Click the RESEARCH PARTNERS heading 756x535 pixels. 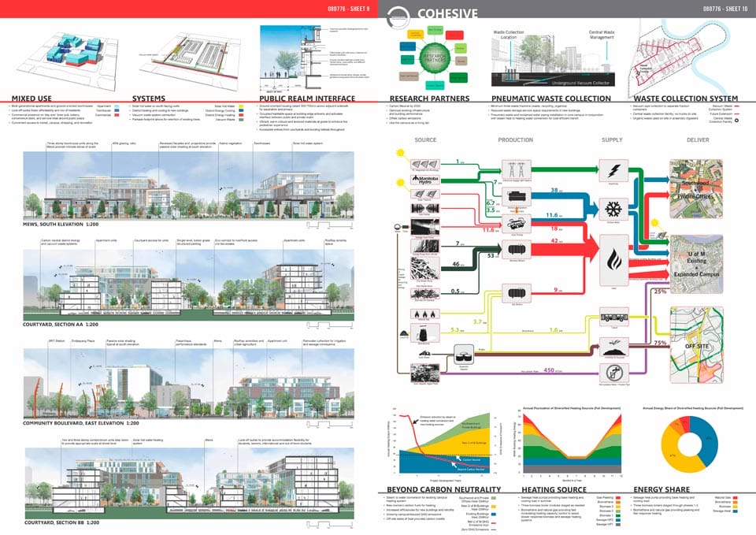coord(430,98)
